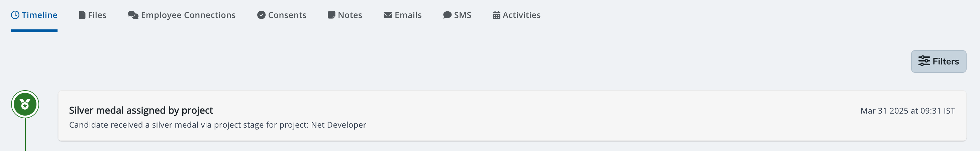Switch to the Timeline tab label
This screenshot has height=151, width=980.
click(39, 15)
